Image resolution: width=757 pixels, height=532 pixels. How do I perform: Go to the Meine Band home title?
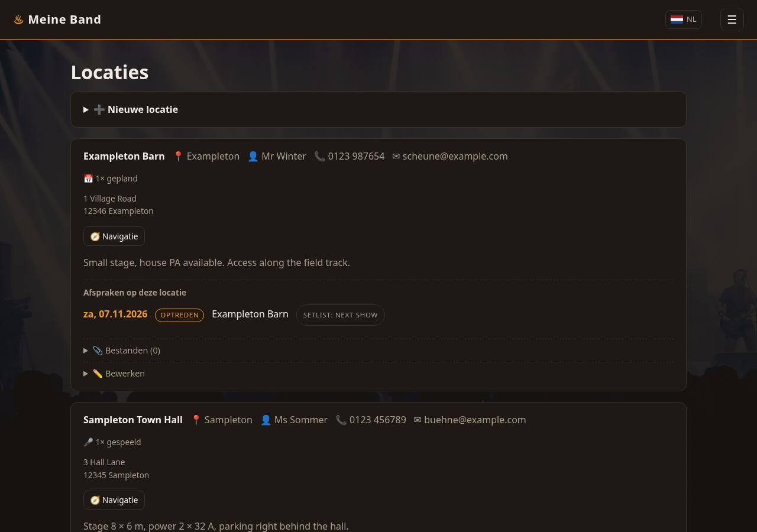(64, 20)
